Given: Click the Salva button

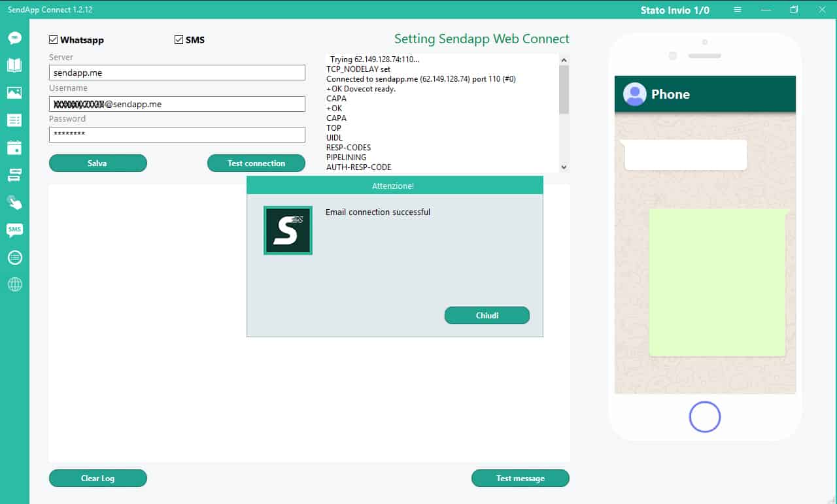Looking at the screenshot, I should 97,163.
